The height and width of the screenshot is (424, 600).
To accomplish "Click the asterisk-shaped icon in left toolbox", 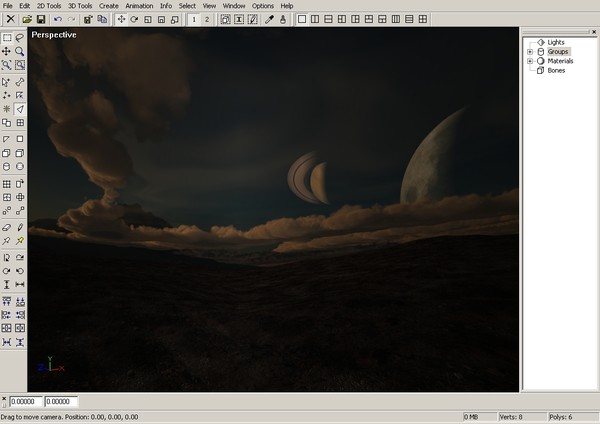I will pyautogui.click(x=7, y=109).
